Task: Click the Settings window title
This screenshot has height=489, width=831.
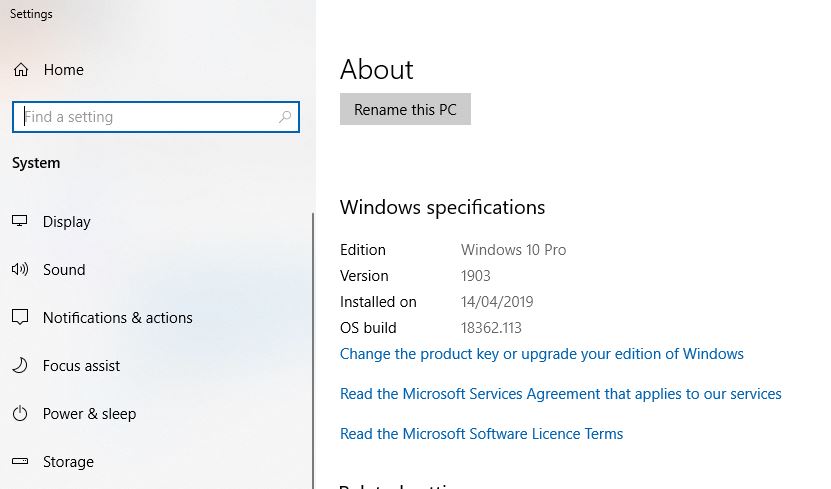Action: (31, 14)
